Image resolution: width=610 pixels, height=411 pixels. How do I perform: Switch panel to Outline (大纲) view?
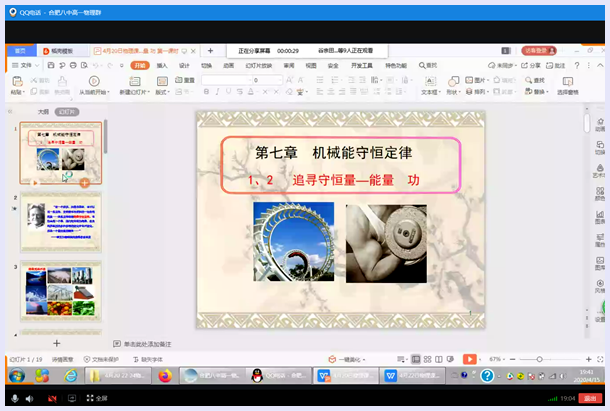[43, 112]
